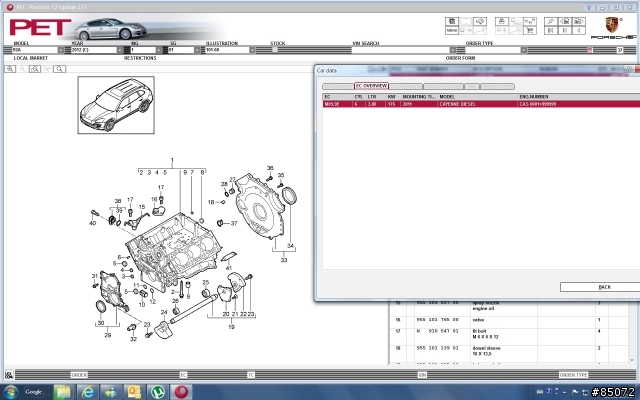Click the EC status bar segment
The width and height of the screenshot is (640, 400).
183,375
